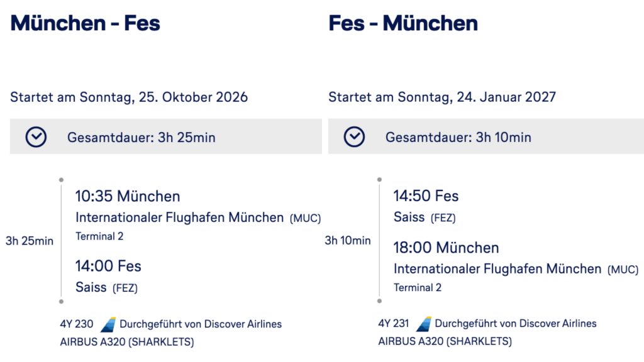
Task: Click AIRBUS A320 (SHARKLETS) under flight 4Y 231
Action: (445, 342)
